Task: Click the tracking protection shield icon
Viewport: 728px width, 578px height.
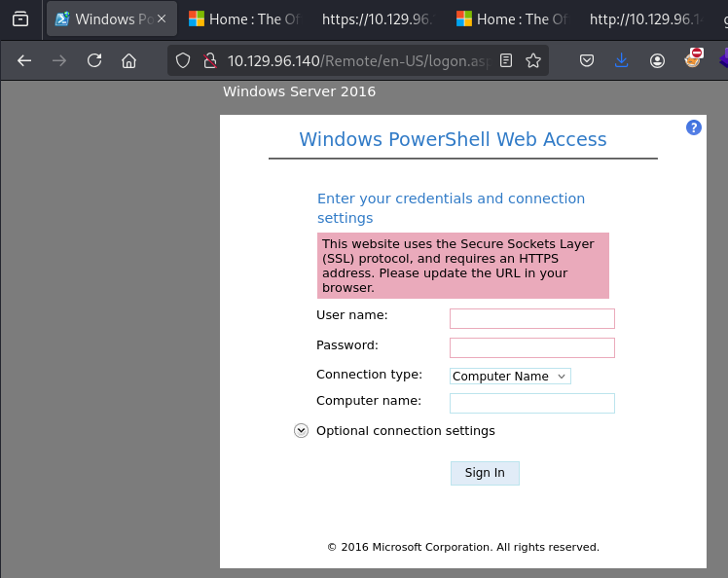Action: (x=183, y=60)
